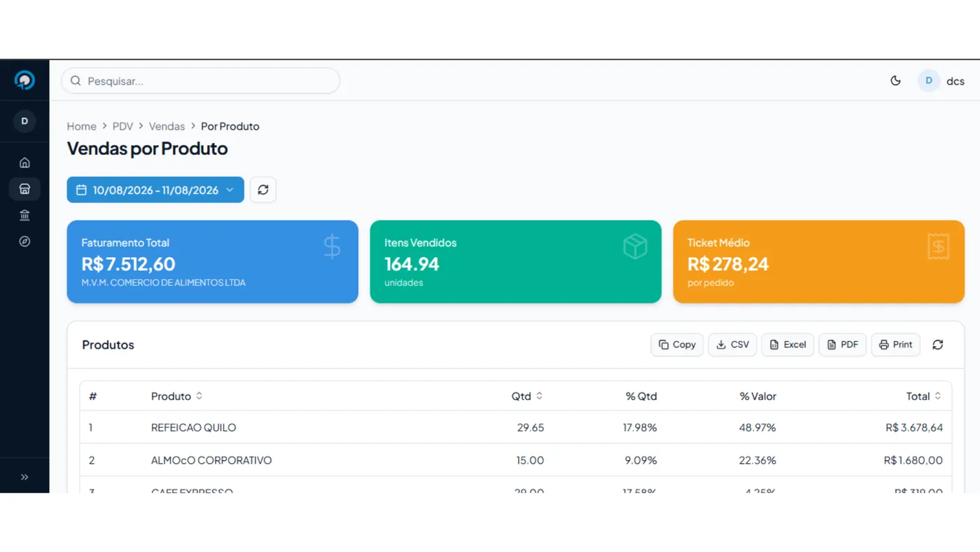Click the refresh button beside the date range

point(263,190)
